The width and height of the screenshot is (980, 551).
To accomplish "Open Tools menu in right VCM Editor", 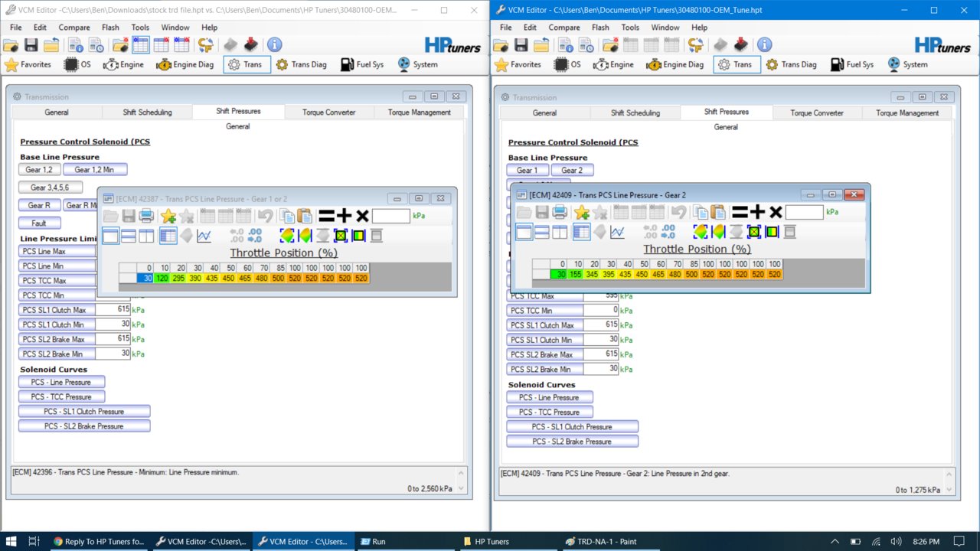I will [630, 28].
